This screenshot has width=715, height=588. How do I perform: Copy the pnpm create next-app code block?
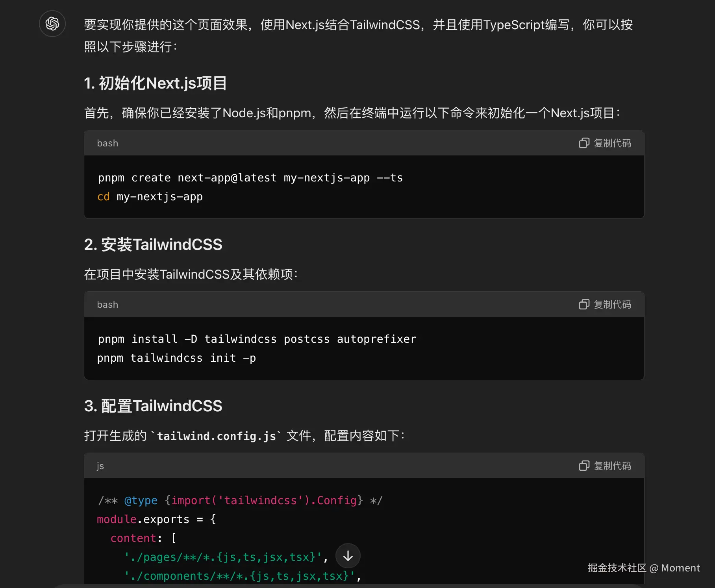[x=605, y=143]
